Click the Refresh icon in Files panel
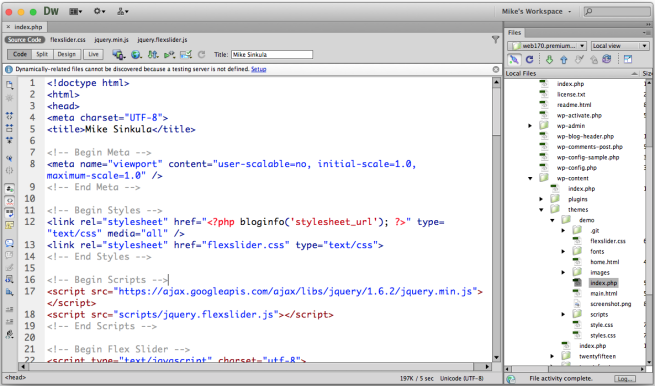 [x=529, y=60]
